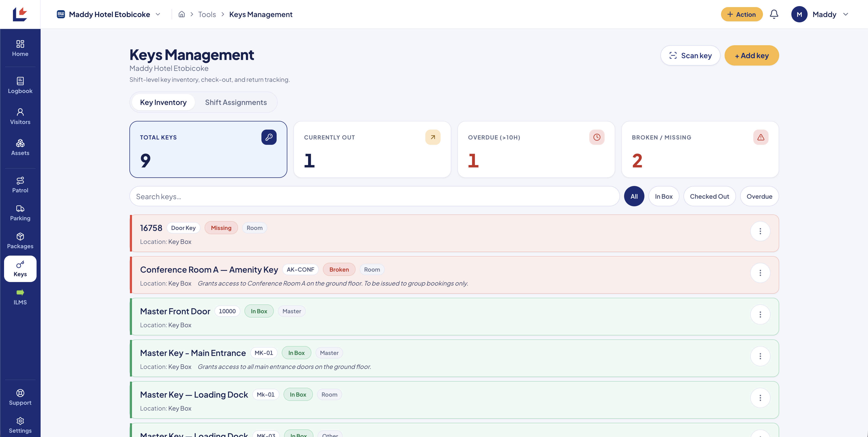The width and height of the screenshot is (868, 437).
Task: Open options for Master Key — Loading Dock Mk-01
Action: (760, 398)
